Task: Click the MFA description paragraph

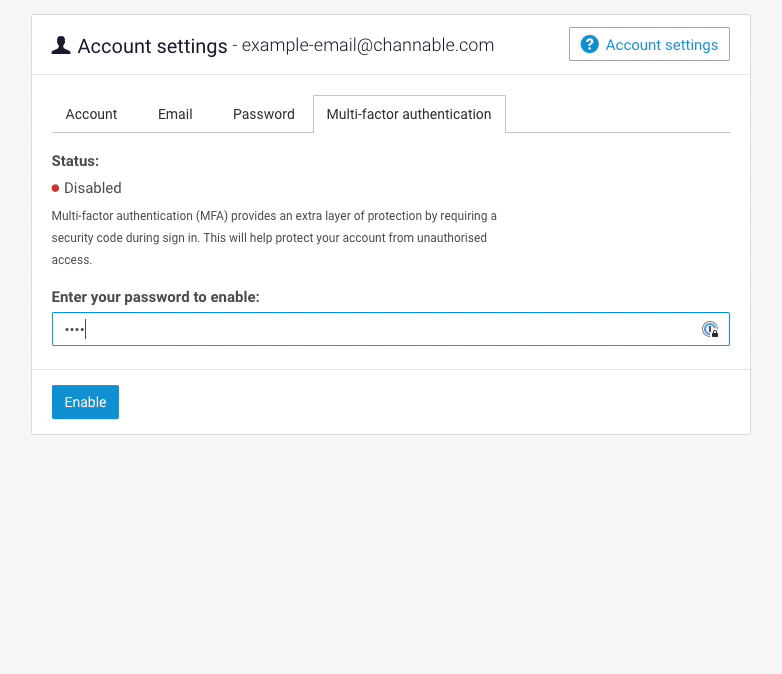Action: (274, 238)
